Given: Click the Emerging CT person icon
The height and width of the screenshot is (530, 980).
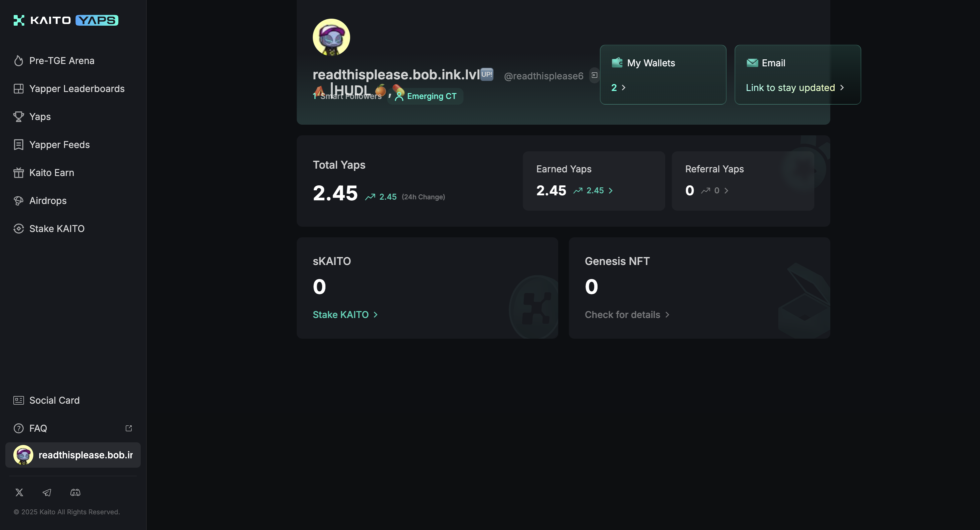Looking at the screenshot, I should pos(399,96).
